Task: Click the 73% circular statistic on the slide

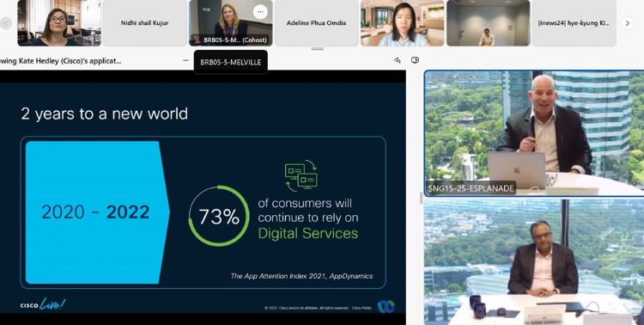Action: tap(219, 217)
